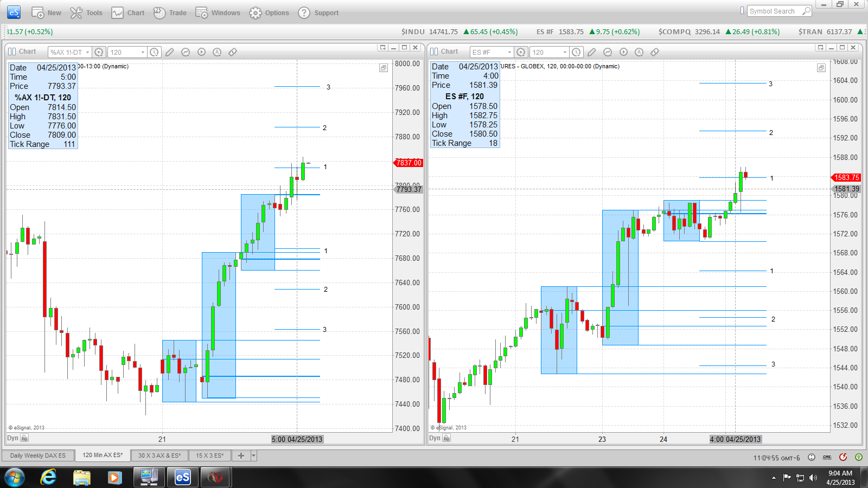Select drawing pencil tool in right chart
Screen dimensions: 868x488
592,52
